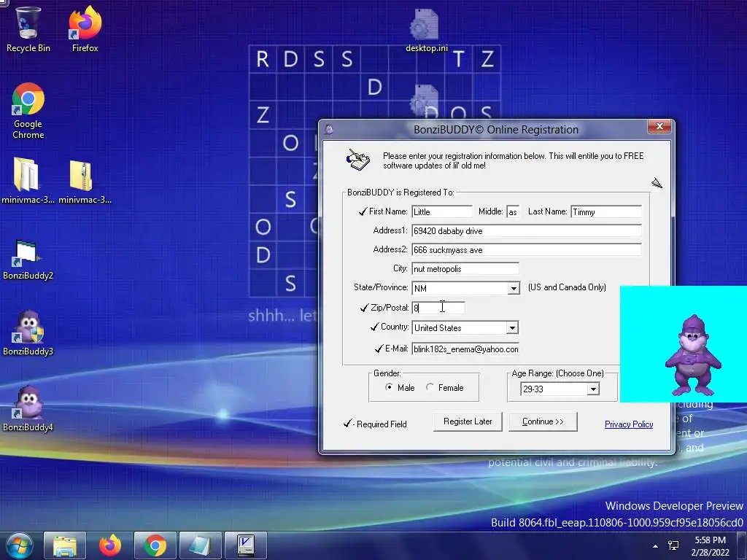Open Chrome from the taskbar
The image size is (747, 560).
pyautogui.click(x=155, y=545)
